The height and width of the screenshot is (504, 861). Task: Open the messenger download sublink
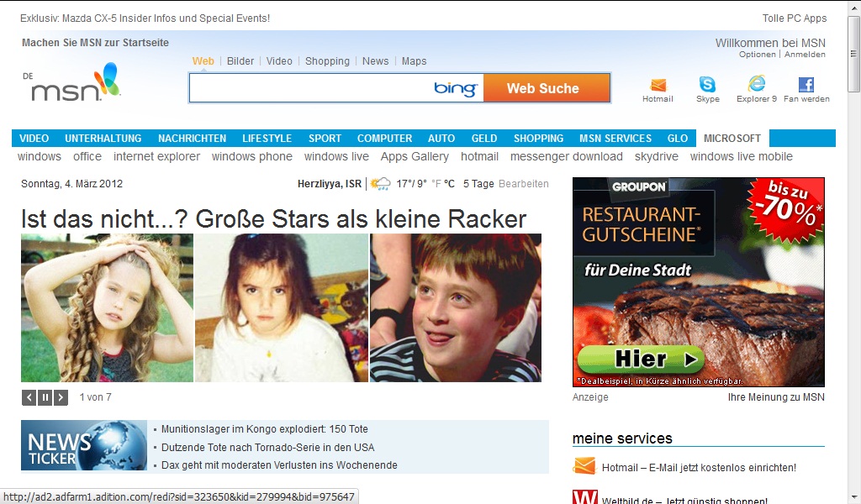pos(567,156)
